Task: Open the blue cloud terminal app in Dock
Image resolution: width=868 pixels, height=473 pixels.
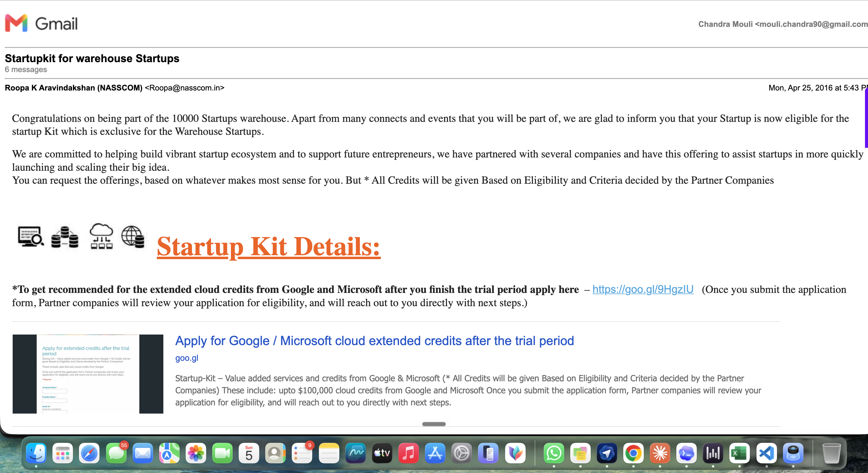Action: click(686, 453)
